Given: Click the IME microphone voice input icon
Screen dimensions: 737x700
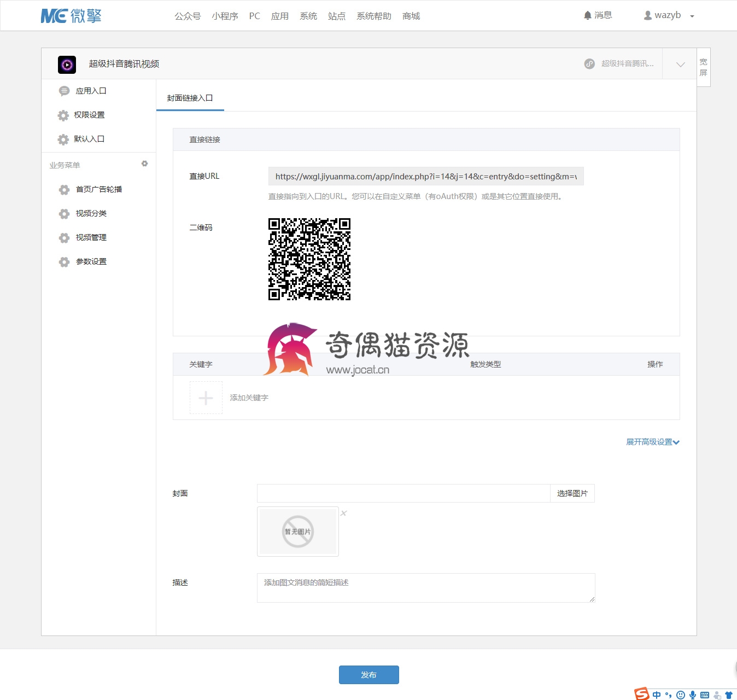Looking at the screenshot, I should (693, 695).
